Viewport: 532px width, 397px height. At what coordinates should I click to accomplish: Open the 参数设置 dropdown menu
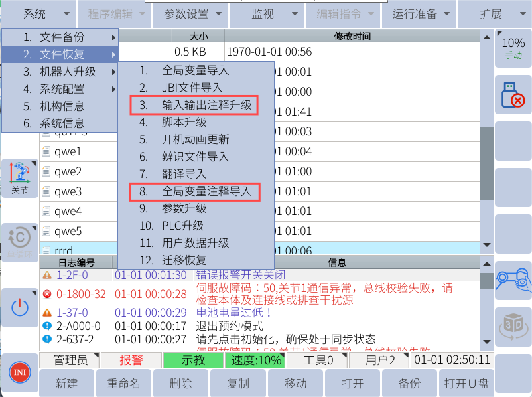pyautogui.click(x=192, y=13)
